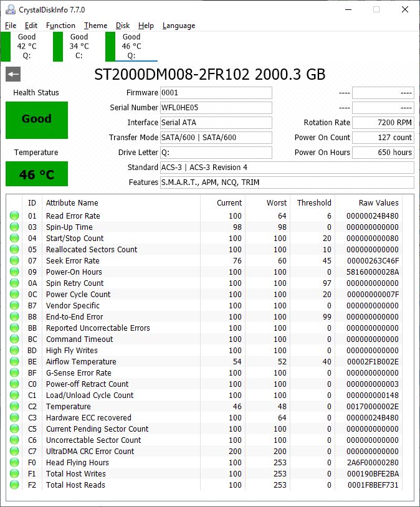This screenshot has width=420, height=507.
Task: Click status orb for Uncorrectable Sector Count
Action: coord(14,440)
